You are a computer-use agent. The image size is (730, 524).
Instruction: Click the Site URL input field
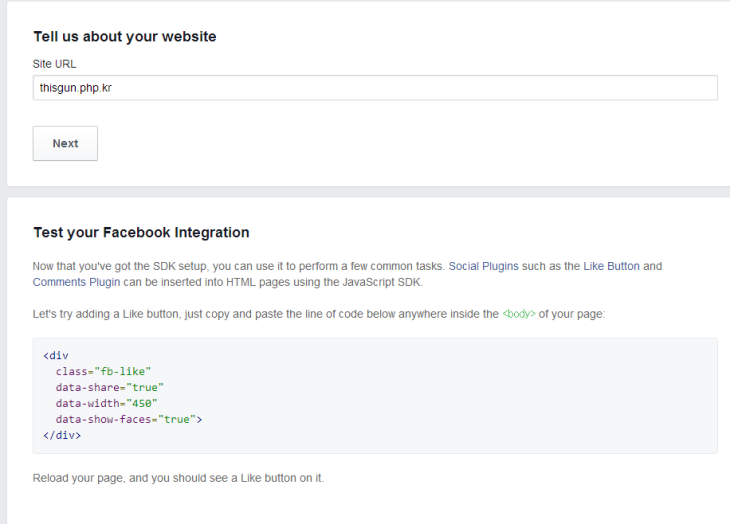(374, 88)
